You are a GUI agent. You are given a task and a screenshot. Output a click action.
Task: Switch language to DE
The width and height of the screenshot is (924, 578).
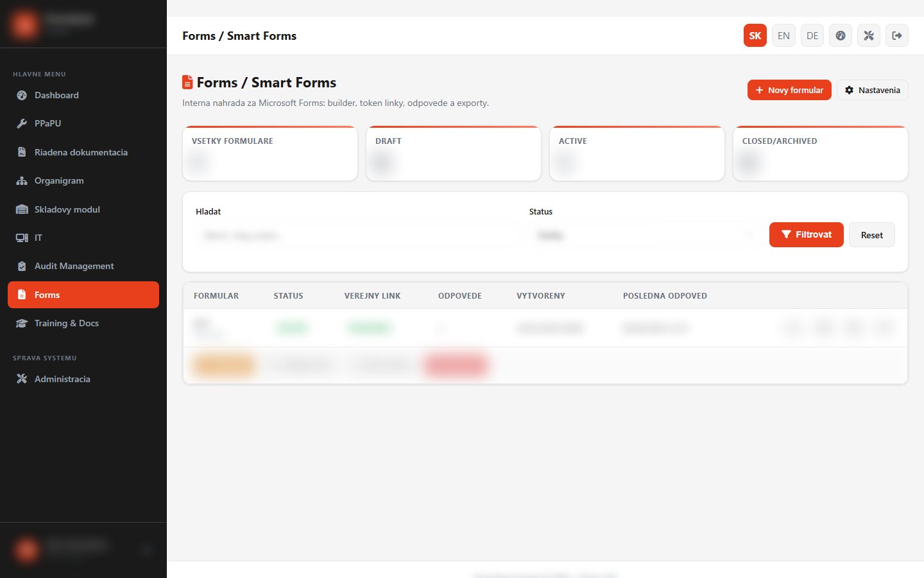tap(812, 36)
